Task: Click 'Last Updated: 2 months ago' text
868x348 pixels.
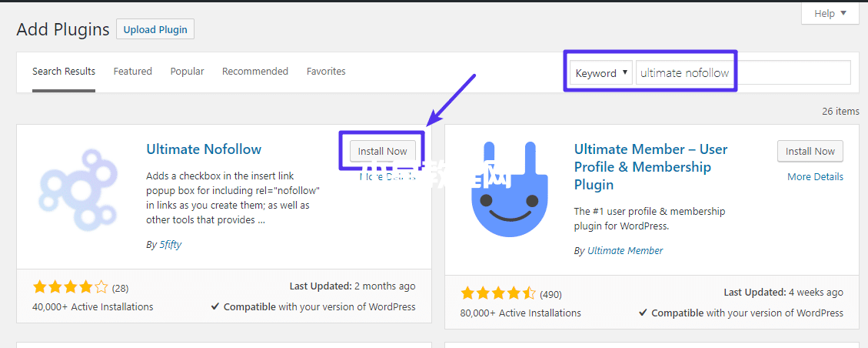Action: (x=353, y=286)
